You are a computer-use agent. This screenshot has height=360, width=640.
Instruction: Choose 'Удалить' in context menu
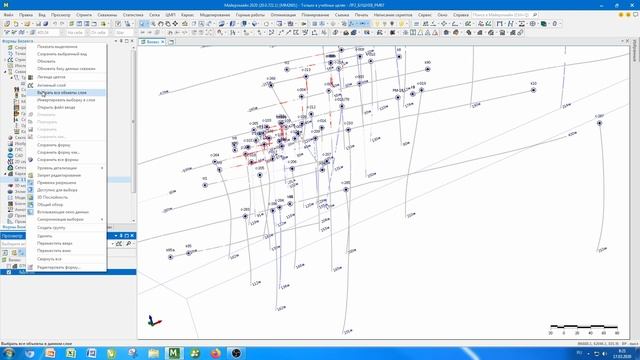coord(66,236)
